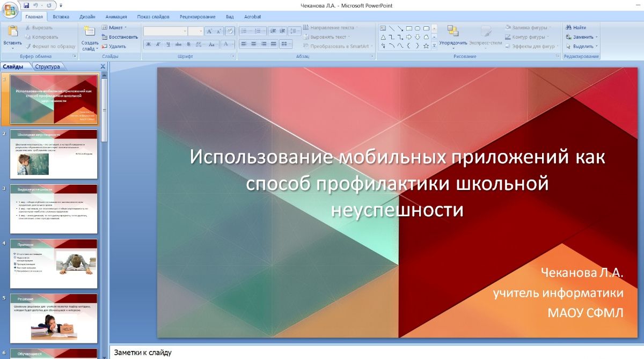644x359 pixels.
Task: Open the Направление текста dropdown
Action: (331, 27)
